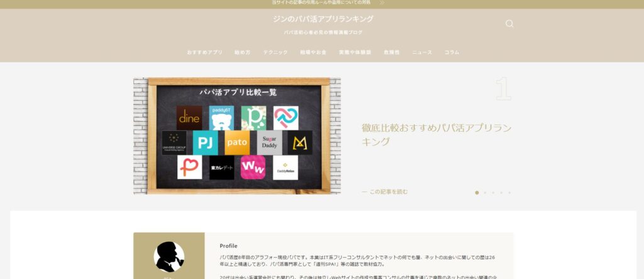Click the Universe Group app logo
This screenshot has width=644, height=279.
pyautogui.click(x=174, y=143)
